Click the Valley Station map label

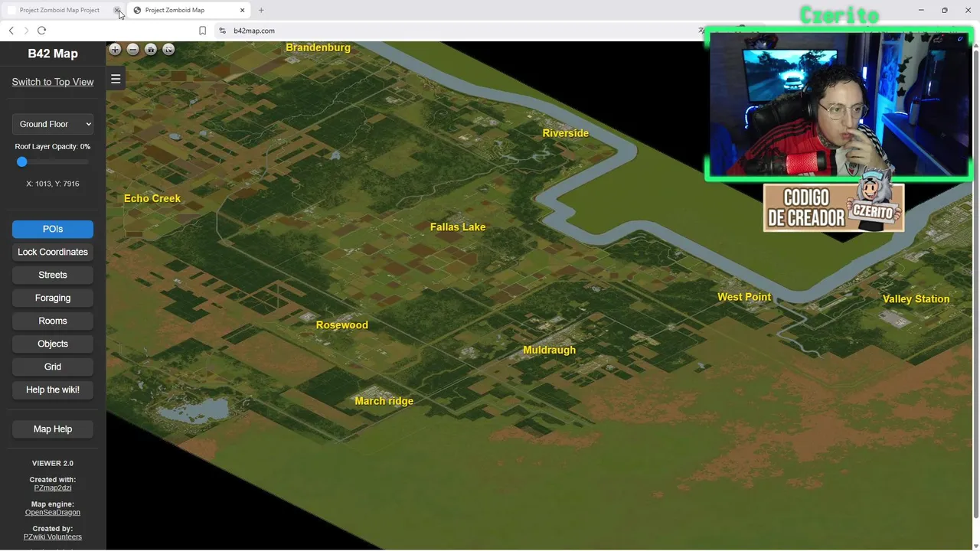tap(916, 299)
